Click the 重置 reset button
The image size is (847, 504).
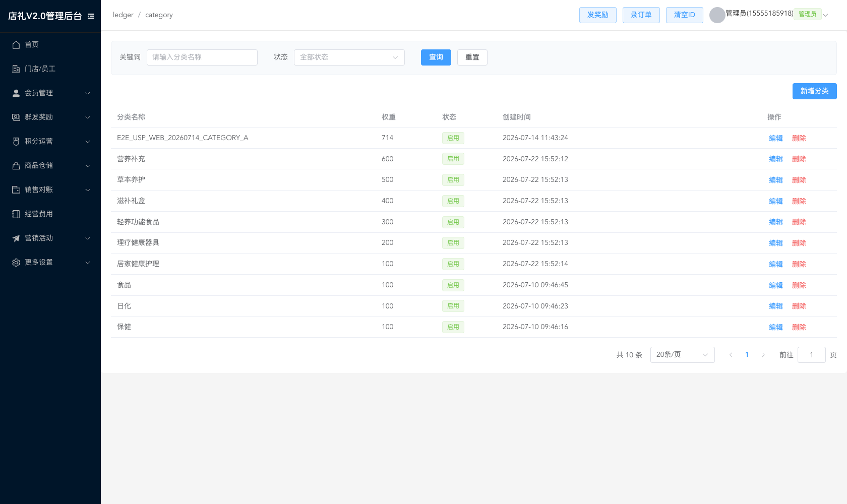tap(472, 57)
